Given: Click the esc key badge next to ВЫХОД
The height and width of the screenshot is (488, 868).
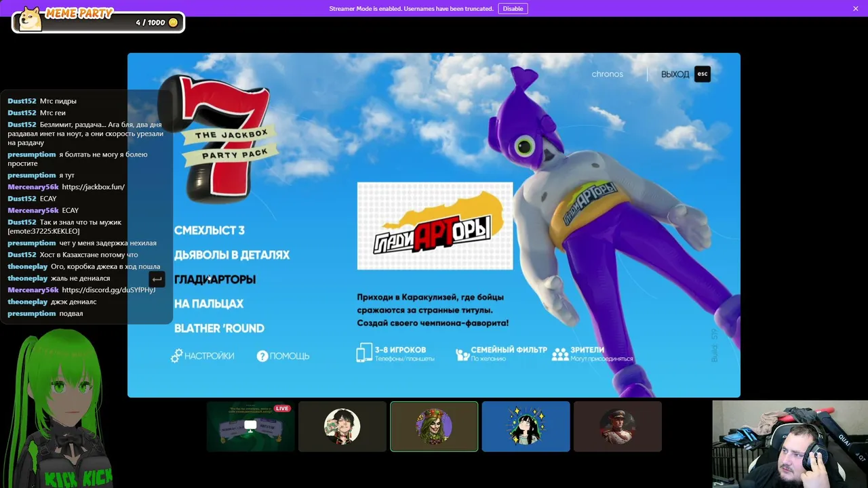Looking at the screenshot, I should coord(703,74).
